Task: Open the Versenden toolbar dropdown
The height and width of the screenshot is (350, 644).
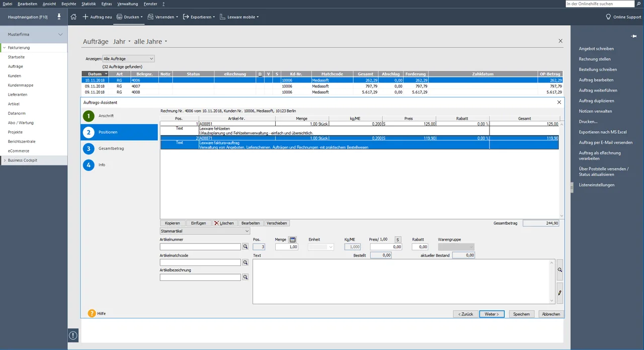Action: [x=163, y=17]
